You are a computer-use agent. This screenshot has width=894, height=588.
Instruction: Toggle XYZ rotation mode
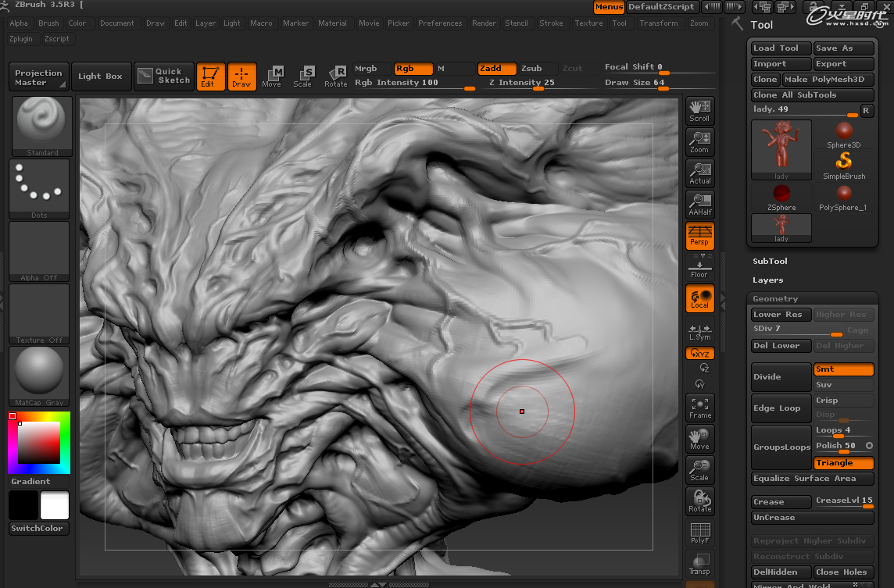(x=699, y=353)
